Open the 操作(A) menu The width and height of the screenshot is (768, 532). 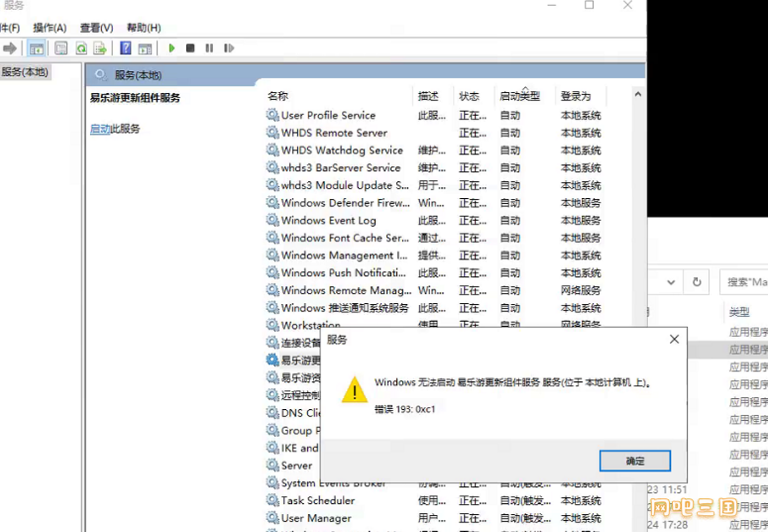pyautogui.click(x=50, y=28)
